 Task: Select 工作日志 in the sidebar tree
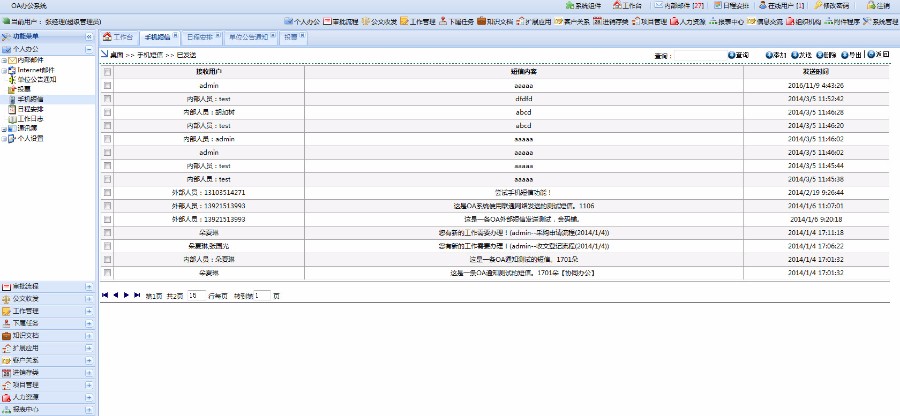click(30, 119)
